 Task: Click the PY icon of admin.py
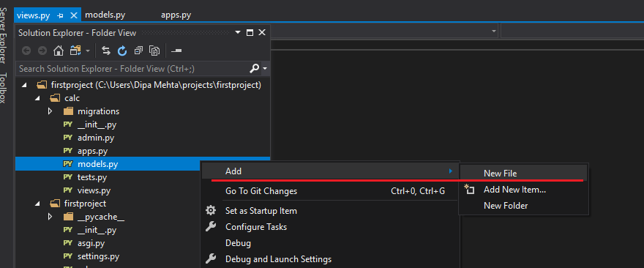pos(68,138)
